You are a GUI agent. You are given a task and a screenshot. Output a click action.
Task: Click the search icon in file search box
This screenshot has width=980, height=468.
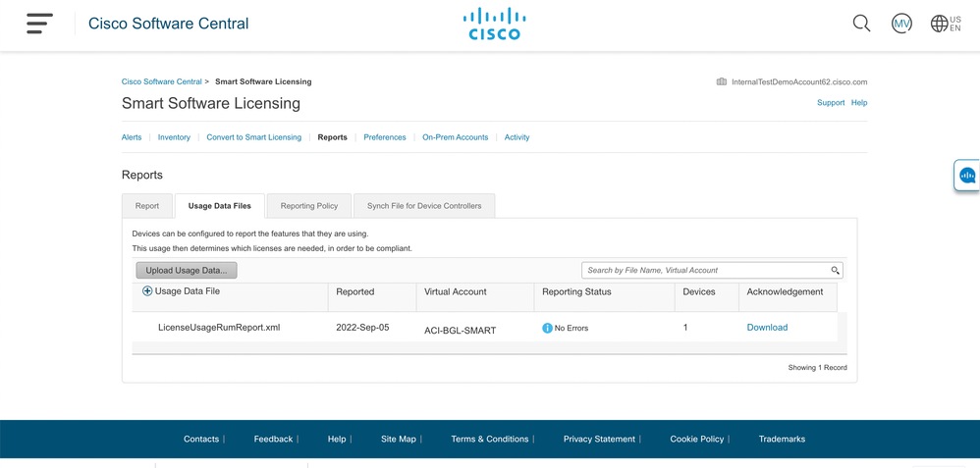point(836,270)
